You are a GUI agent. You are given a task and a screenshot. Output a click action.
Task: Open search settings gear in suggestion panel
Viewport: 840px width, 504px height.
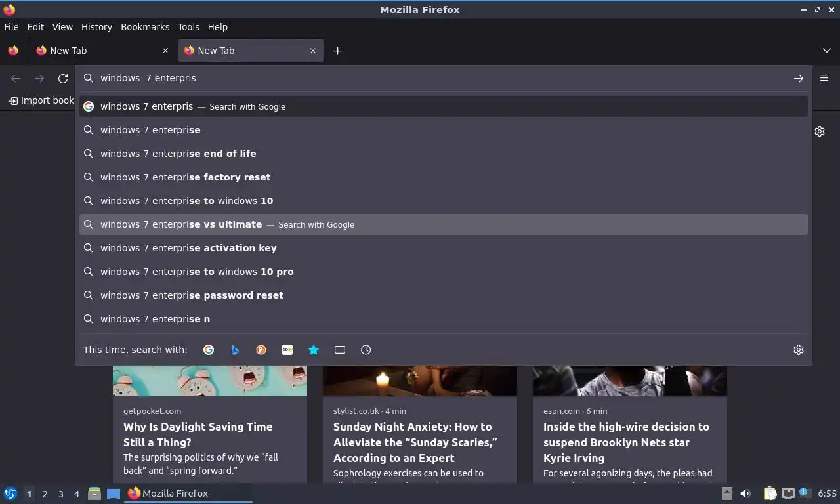799,350
